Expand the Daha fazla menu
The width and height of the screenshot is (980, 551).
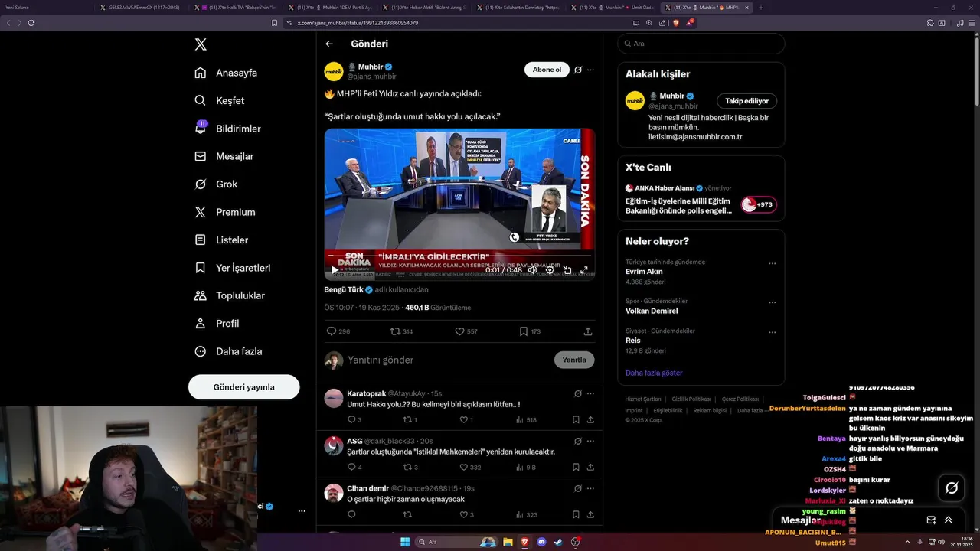tap(228, 351)
